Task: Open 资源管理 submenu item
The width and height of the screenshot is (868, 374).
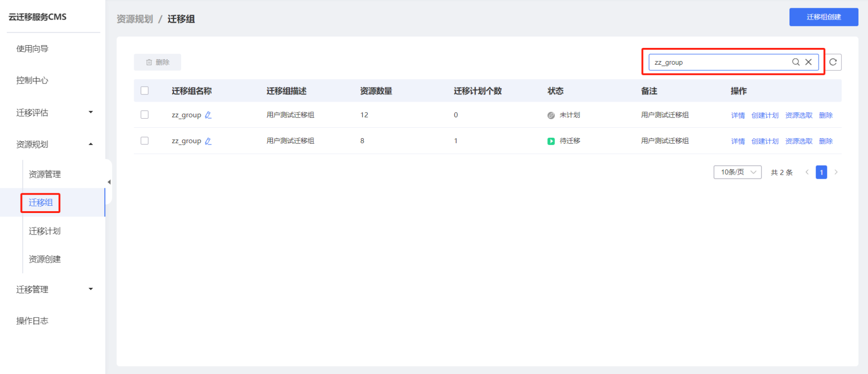Action: click(45, 174)
